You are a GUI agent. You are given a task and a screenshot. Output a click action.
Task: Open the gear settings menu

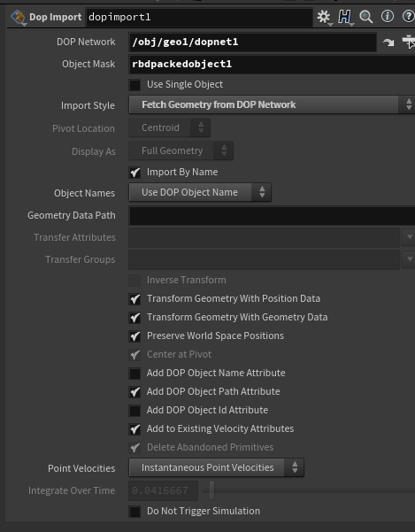pos(324,17)
